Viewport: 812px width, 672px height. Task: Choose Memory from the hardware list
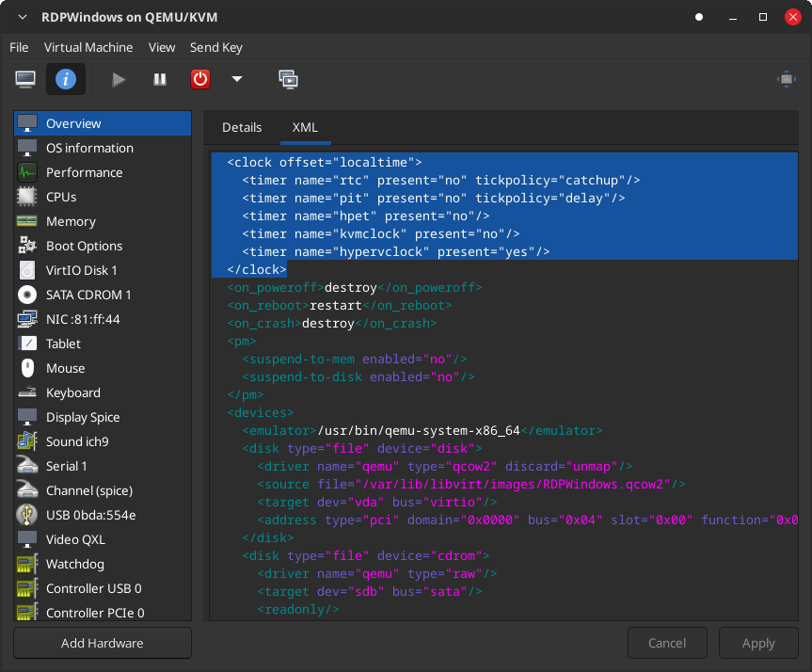pyautogui.click(x=71, y=221)
